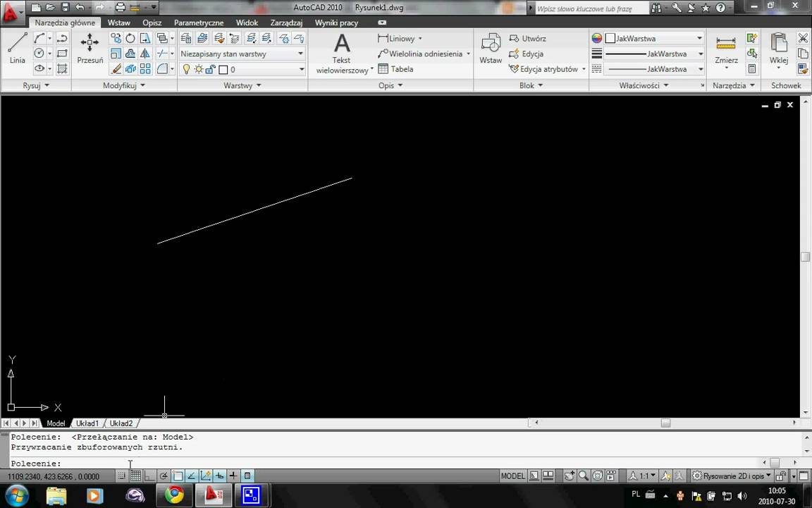Expand the Rysuj panel

tap(36, 85)
